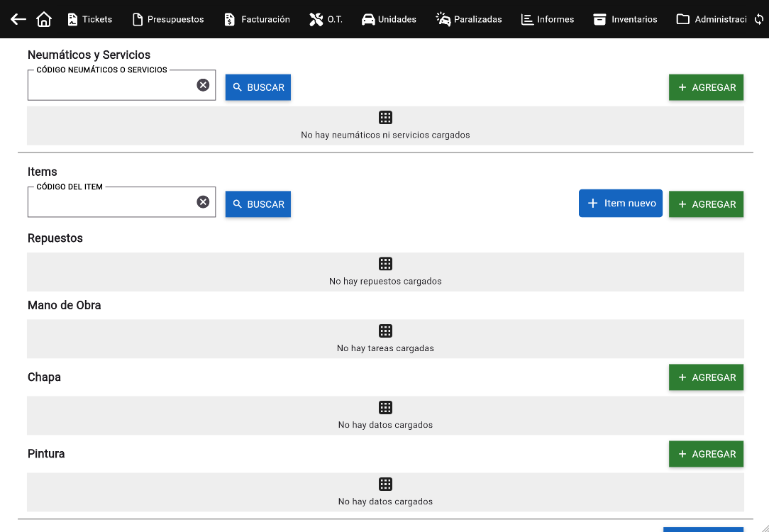Click the sync refresh icon in navbar

click(758, 19)
